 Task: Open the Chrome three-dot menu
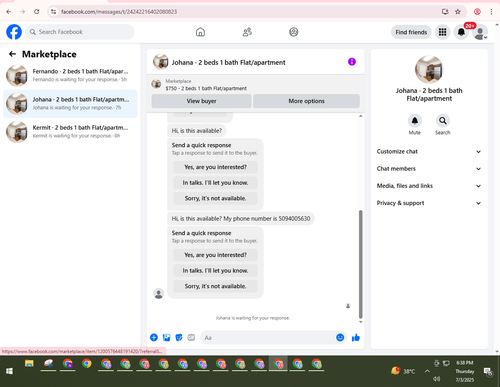[x=491, y=12]
